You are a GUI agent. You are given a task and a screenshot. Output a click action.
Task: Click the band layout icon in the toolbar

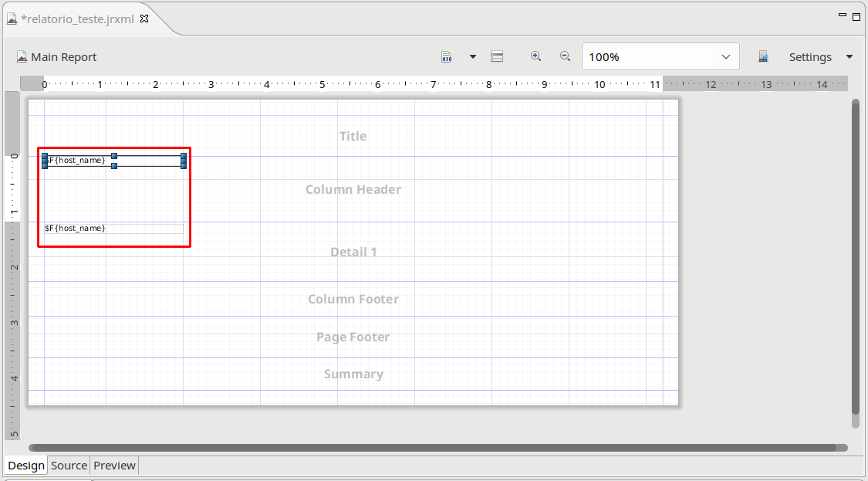tap(498, 57)
